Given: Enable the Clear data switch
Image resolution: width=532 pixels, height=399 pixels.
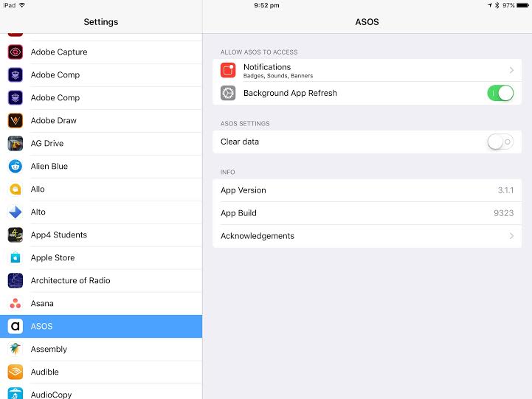Looking at the screenshot, I should tap(500, 142).
